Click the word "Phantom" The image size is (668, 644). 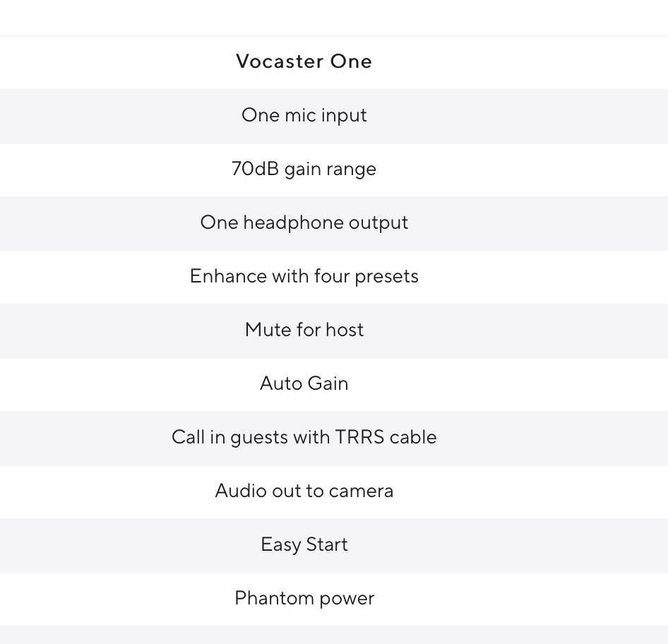(x=265, y=598)
